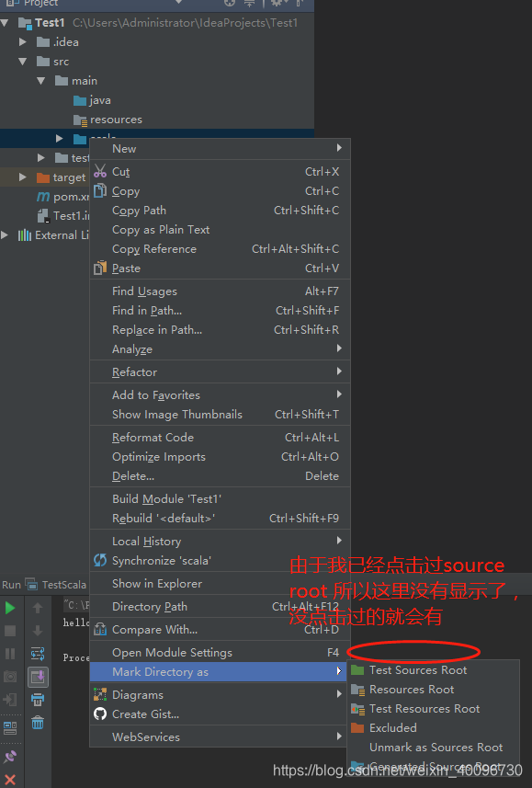Click the Print console output icon
Viewport: 532px width, 788px height.
pos(38,700)
